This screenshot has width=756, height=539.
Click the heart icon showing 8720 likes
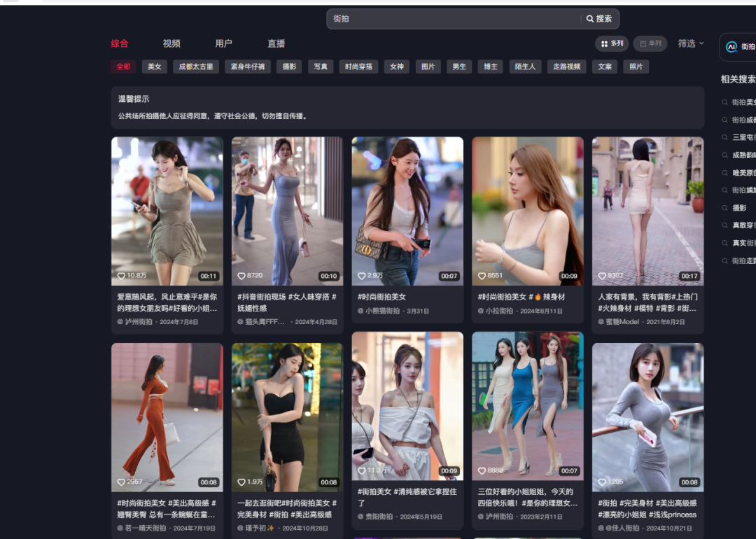241,276
